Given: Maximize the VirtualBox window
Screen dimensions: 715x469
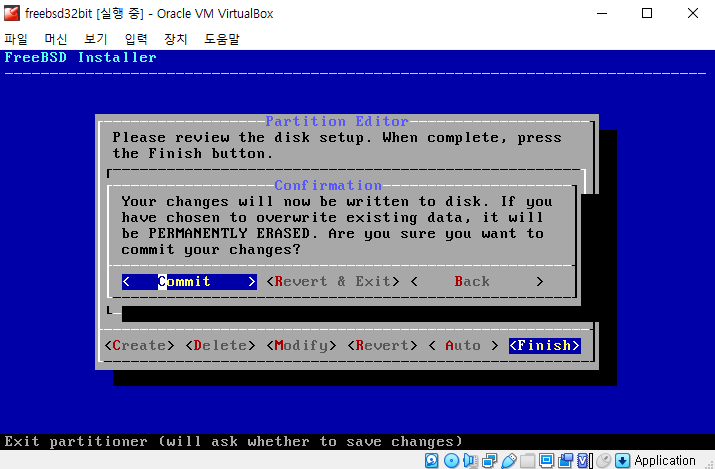Looking at the screenshot, I should [x=647, y=13].
